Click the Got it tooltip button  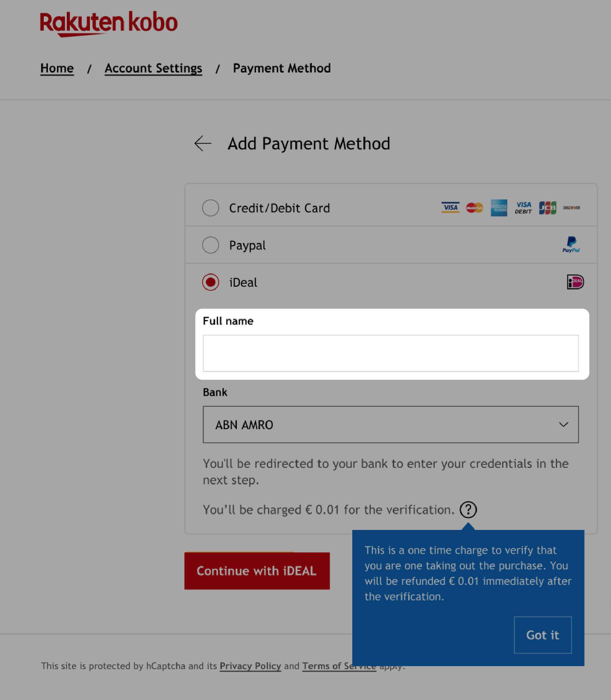(542, 635)
